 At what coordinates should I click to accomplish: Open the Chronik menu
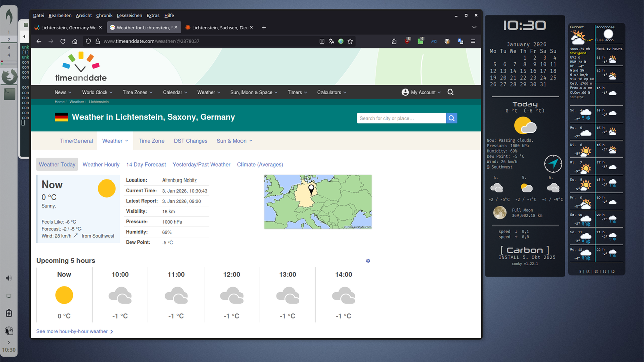point(104,16)
